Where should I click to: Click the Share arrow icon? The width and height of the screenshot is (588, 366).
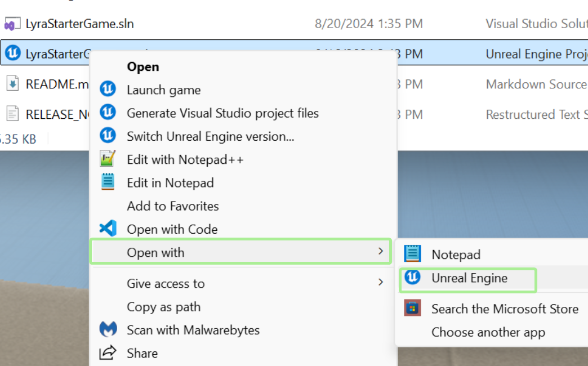point(108,353)
